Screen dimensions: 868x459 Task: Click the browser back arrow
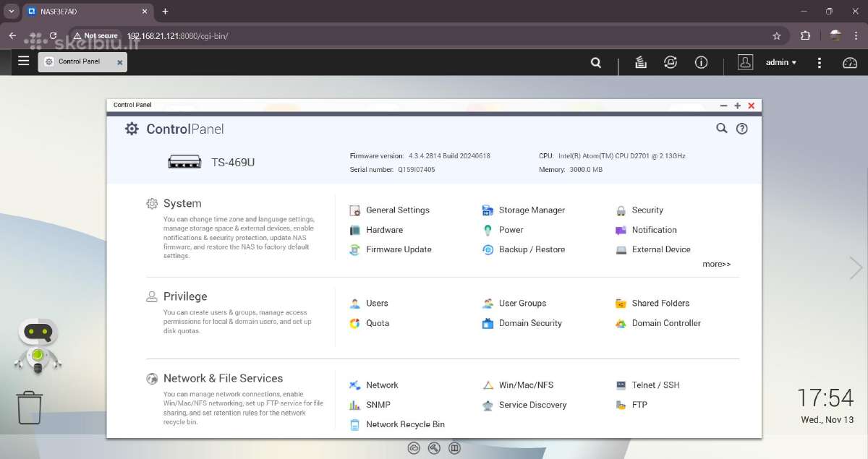(x=12, y=35)
